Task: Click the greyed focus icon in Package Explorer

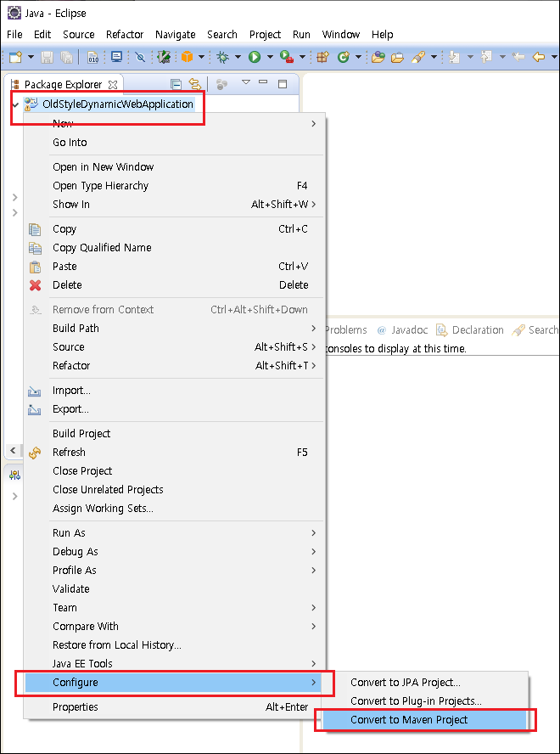Action: pos(221,85)
